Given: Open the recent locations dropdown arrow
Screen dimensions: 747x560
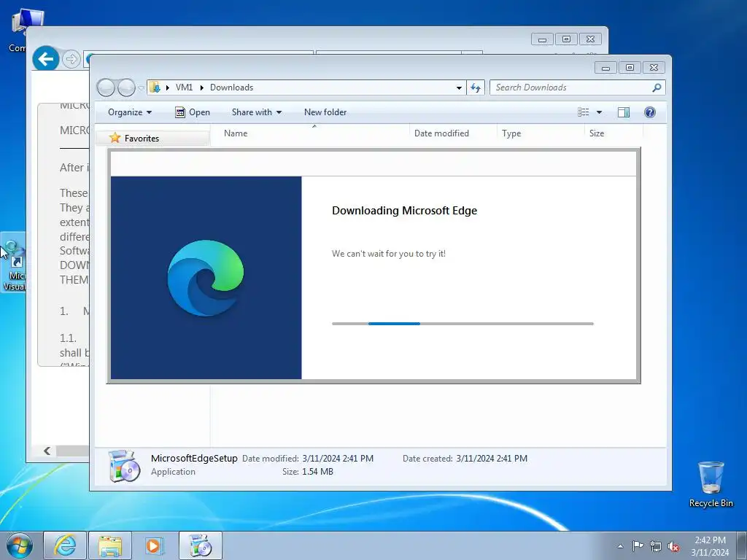Looking at the screenshot, I should tap(141, 87).
